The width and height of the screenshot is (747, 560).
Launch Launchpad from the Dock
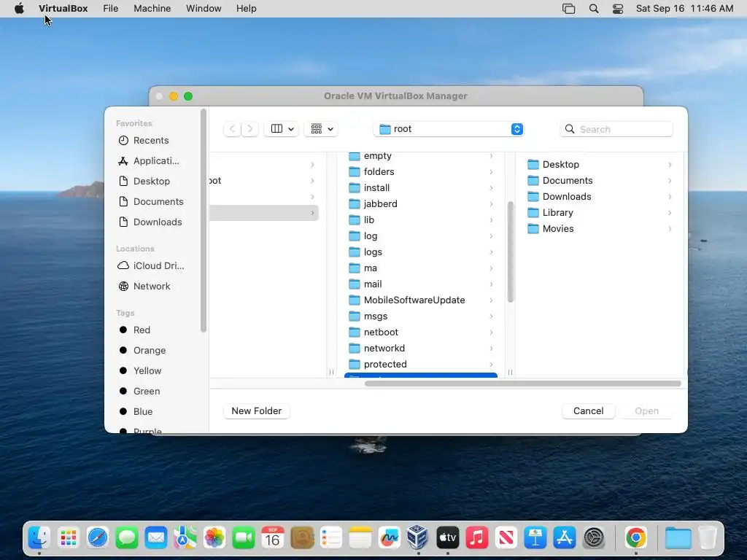tap(69, 537)
